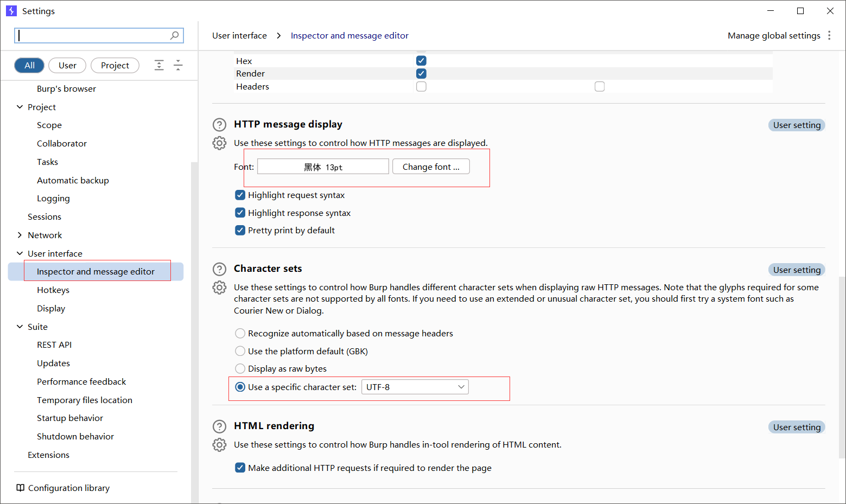Image resolution: width=846 pixels, height=504 pixels.
Task: Disable Pretty print by default
Action: point(240,230)
